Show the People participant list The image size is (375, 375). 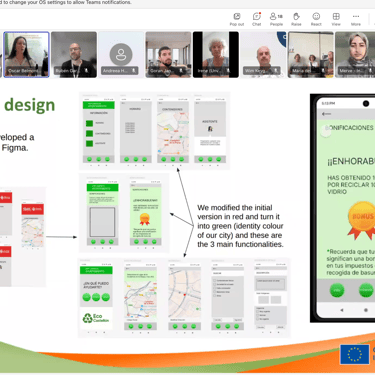pyautogui.click(x=276, y=19)
